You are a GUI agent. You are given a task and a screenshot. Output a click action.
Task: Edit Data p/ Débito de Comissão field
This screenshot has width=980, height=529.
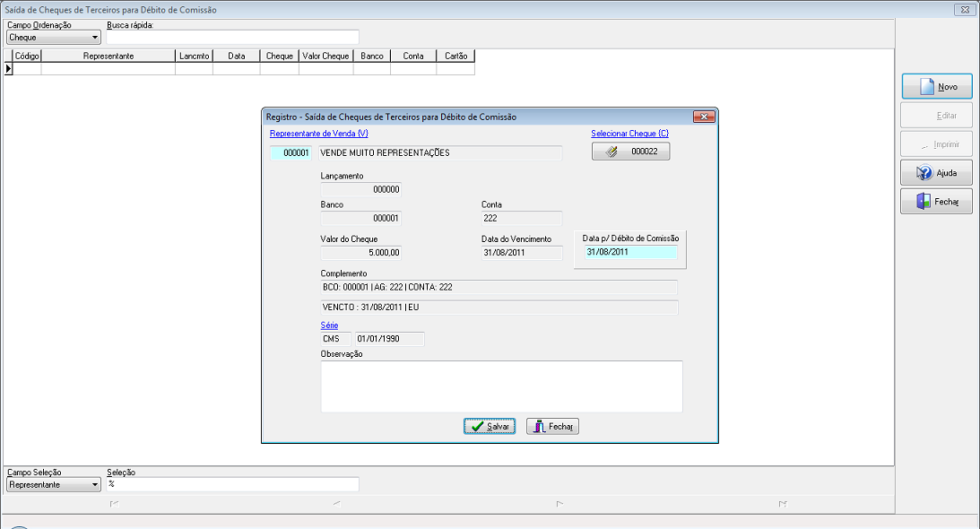click(630, 252)
